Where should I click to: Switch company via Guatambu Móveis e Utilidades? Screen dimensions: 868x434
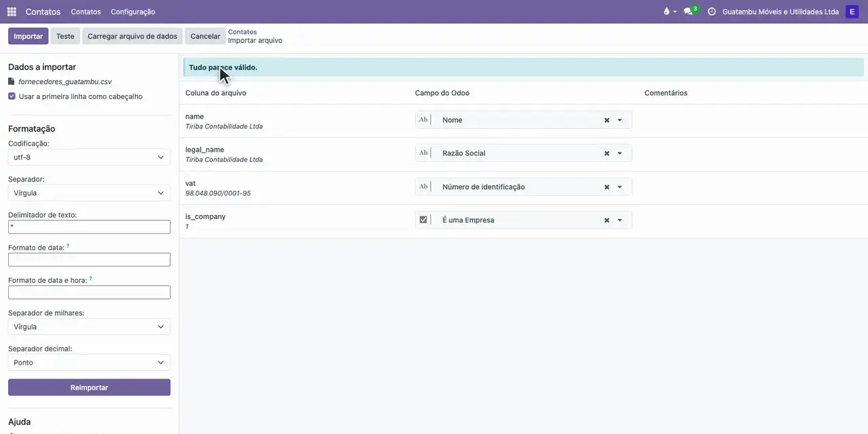[781, 12]
